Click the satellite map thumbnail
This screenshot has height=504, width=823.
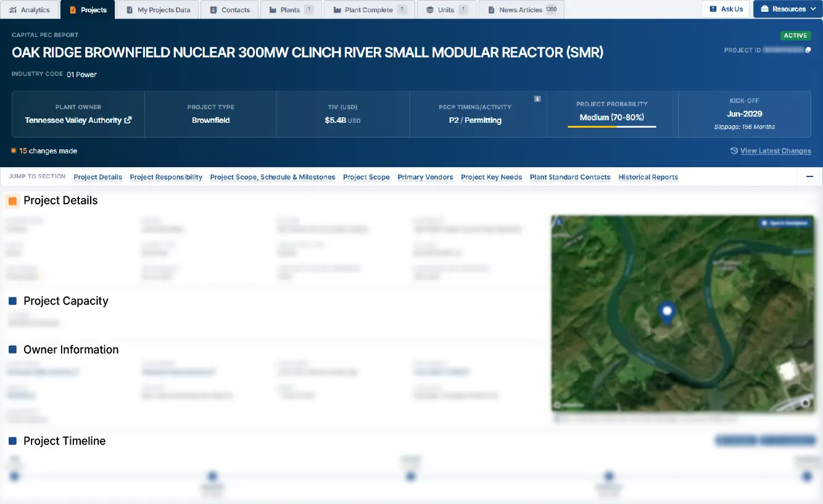[682, 313]
